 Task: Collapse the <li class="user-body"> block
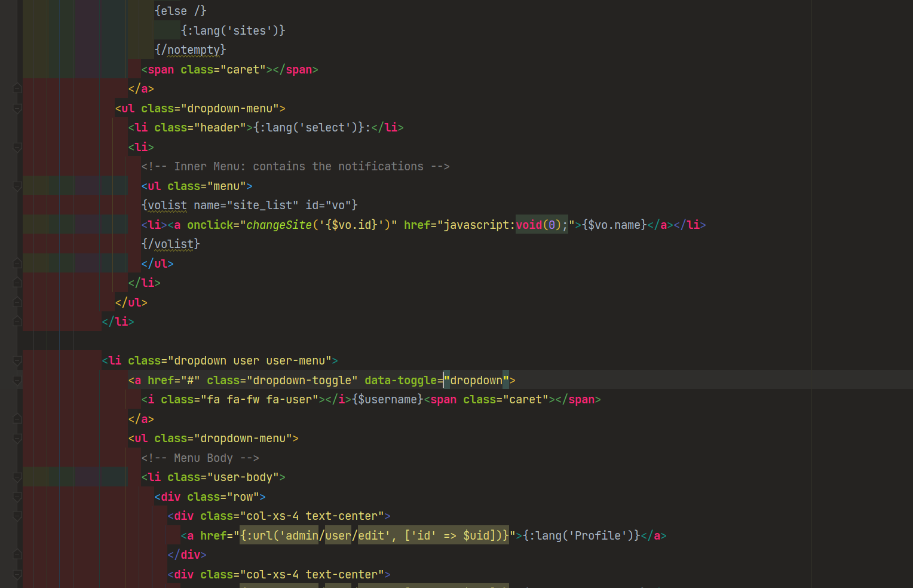tap(17, 477)
